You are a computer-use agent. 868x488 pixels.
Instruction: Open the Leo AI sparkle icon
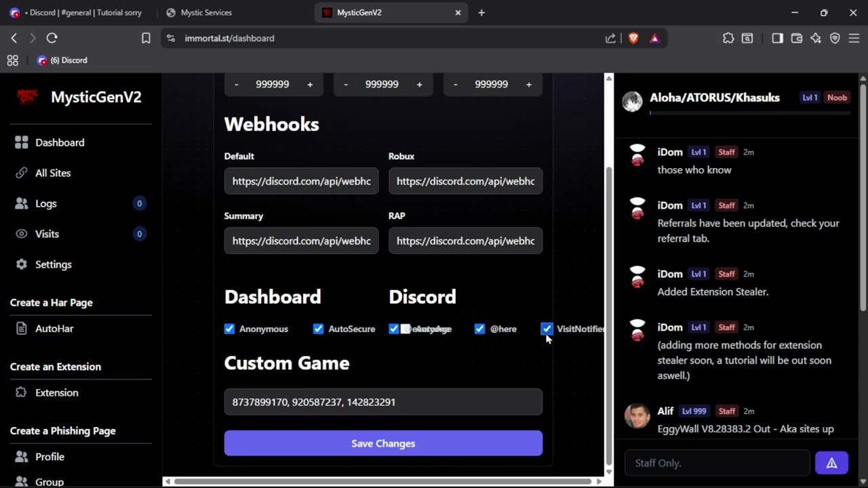[816, 39]
